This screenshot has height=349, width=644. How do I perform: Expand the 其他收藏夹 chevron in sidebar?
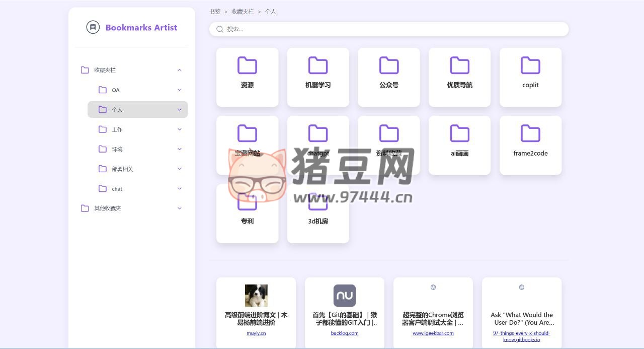coord(180,208)
